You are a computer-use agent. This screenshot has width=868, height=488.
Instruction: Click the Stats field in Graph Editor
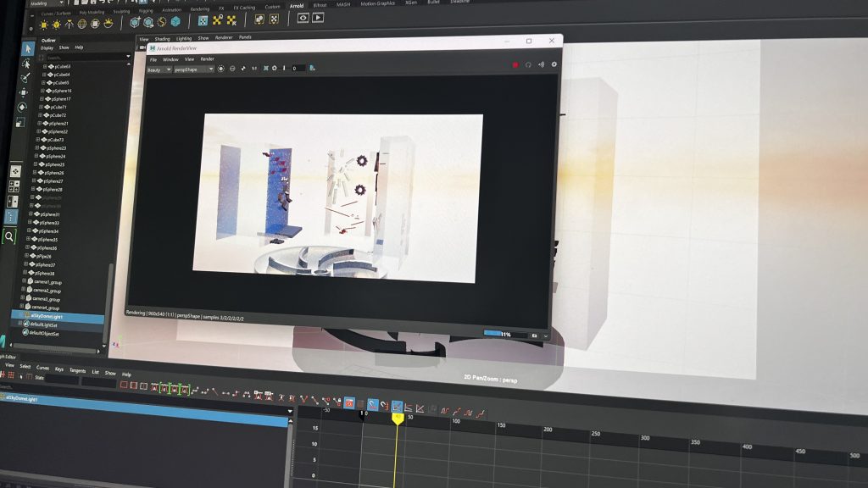pyautogui.click(x=62, y=380)
